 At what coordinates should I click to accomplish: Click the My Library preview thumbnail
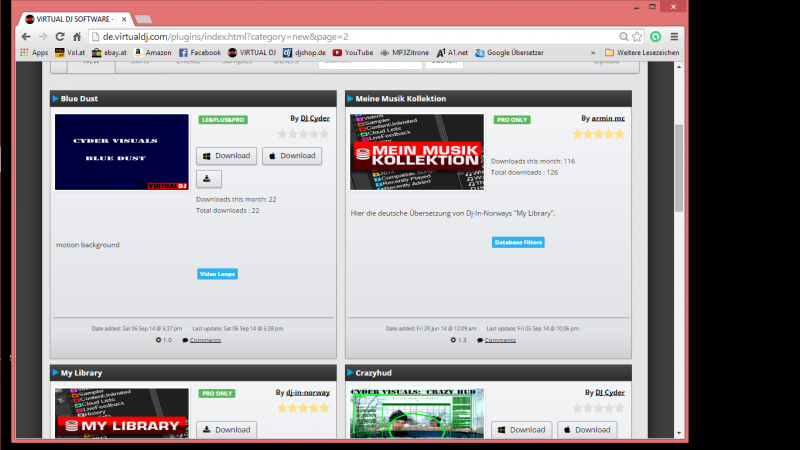[x=121, y=413]
